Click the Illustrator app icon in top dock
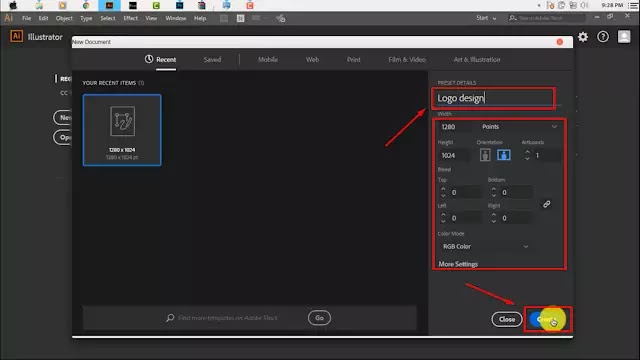640x360 pixels. (109, 5)
